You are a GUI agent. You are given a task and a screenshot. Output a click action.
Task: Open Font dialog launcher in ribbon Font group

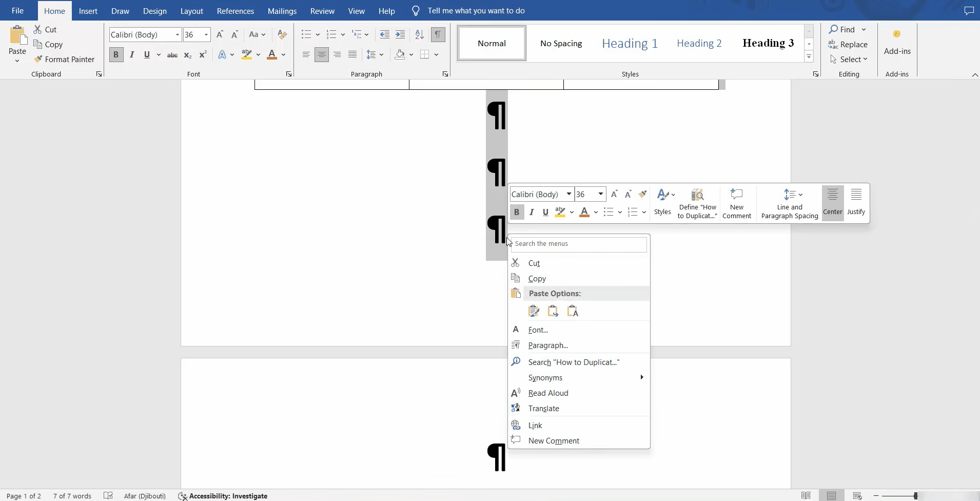click(289, 74)
